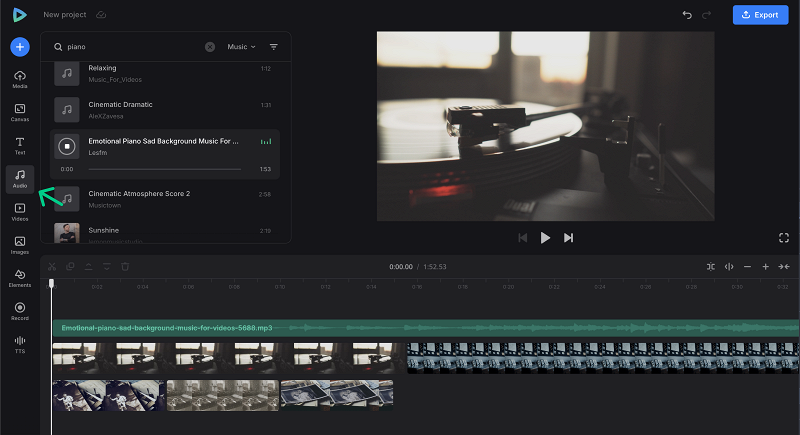
Task: Clear the piano search query
Action: (x=210, y=47)
